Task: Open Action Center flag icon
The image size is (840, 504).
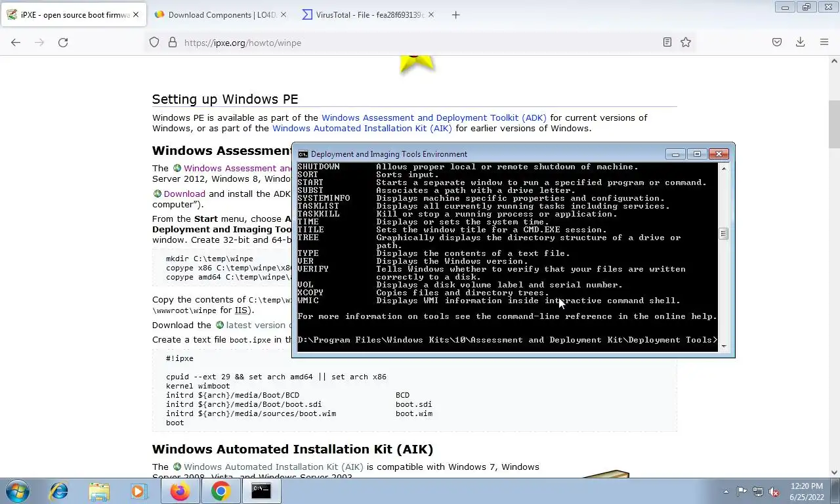Action: click(x=742, y=492)
